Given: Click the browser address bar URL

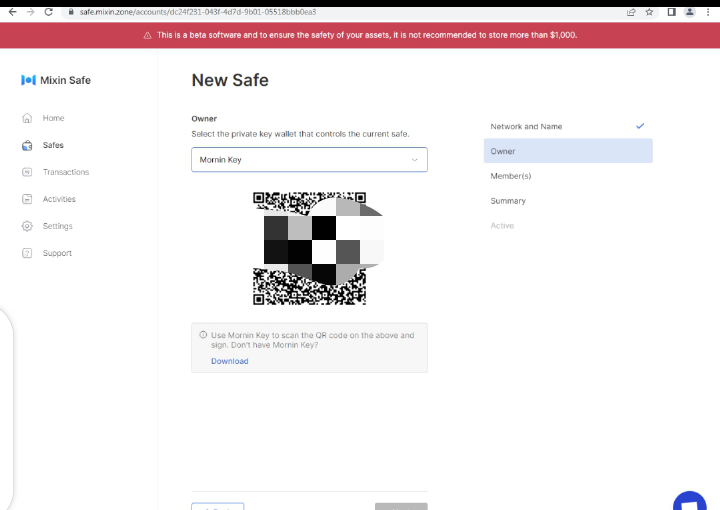Looking at the screenshot, I should coord(198,12).
